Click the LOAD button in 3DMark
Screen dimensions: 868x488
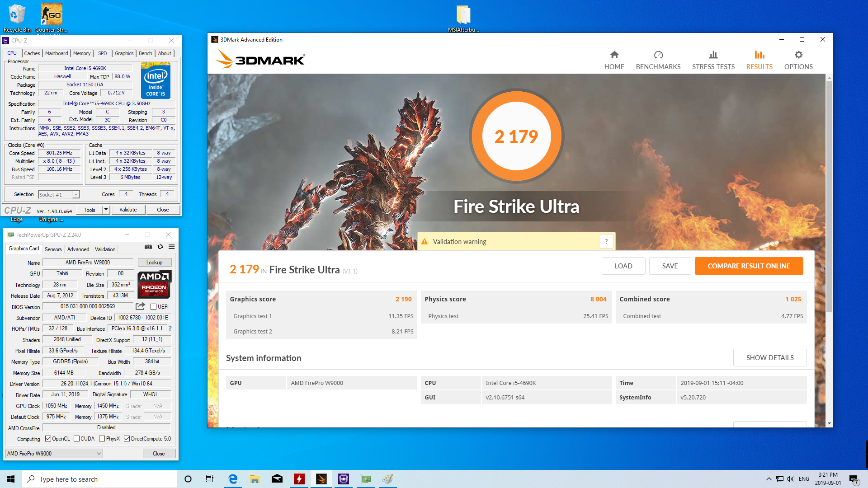[x=623, y=266]
